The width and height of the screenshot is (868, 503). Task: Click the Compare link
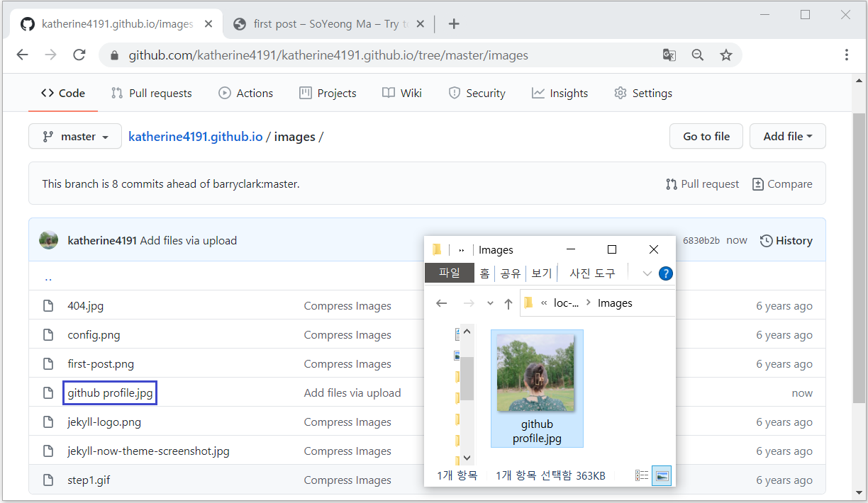click(782, 184)
